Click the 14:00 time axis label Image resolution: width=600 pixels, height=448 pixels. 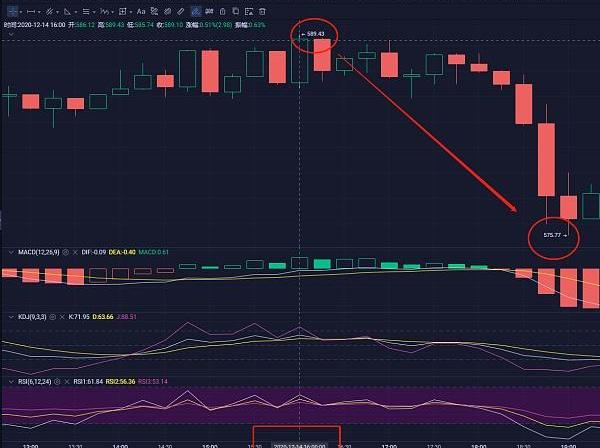[x=120, y=446]
